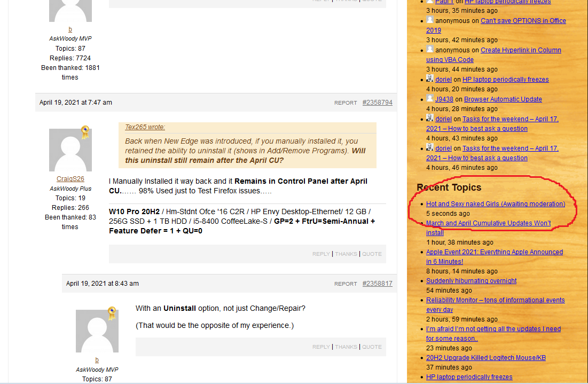This screenshot has height=384, width=588.
Task: Open the topic awaiting moderation in Recent Topics
Action: 496,204
